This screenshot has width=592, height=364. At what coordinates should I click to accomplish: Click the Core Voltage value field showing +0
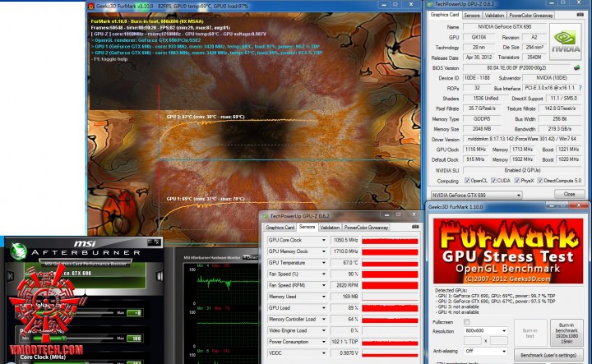pos(134,313)
